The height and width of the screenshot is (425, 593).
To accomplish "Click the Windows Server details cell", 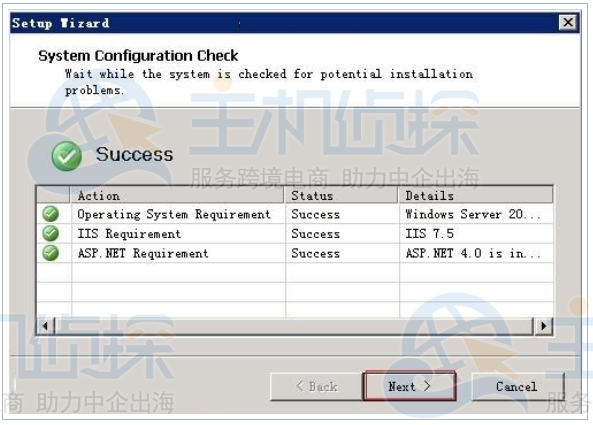I will (x=476, y=214).
